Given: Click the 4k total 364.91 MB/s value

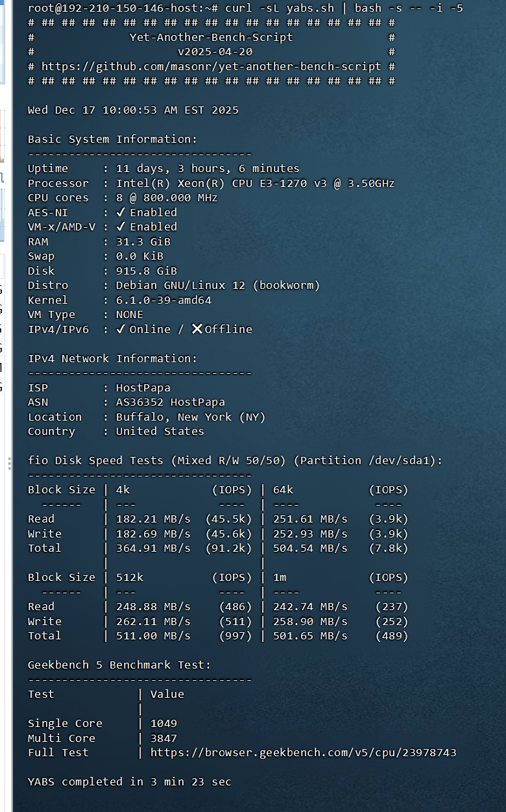Looking at the screenshot, I should pos(153,548).
